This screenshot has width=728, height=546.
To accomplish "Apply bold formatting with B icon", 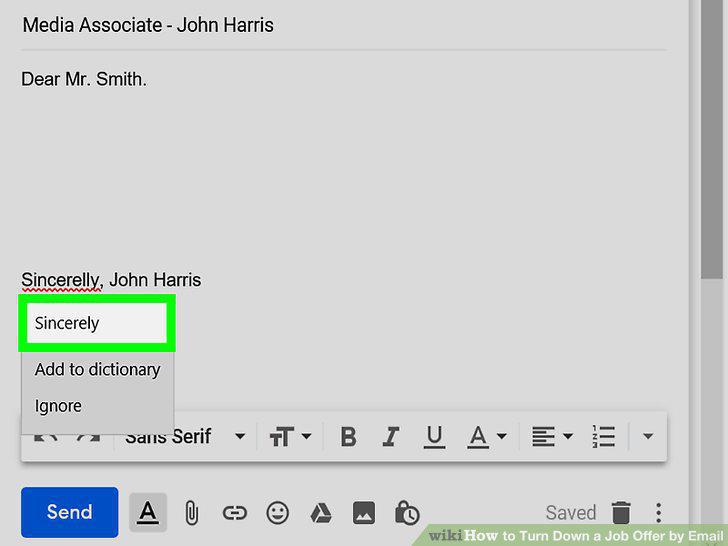I will pyautogui.click(x=348, y=436).
